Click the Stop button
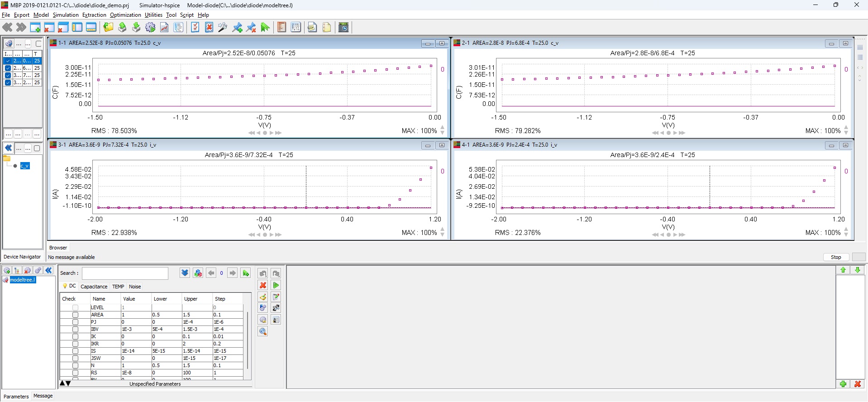The image size is (868, 402). [x=836, y=257]
